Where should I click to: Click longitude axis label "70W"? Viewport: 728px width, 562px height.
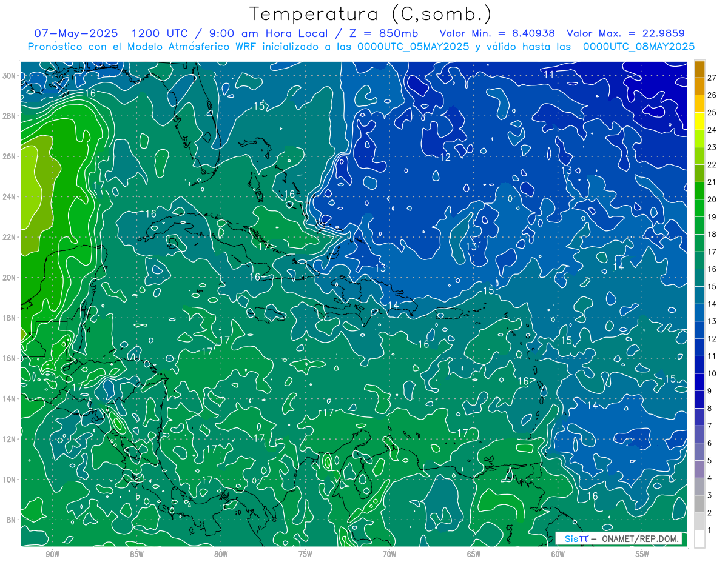pos(389,554)
